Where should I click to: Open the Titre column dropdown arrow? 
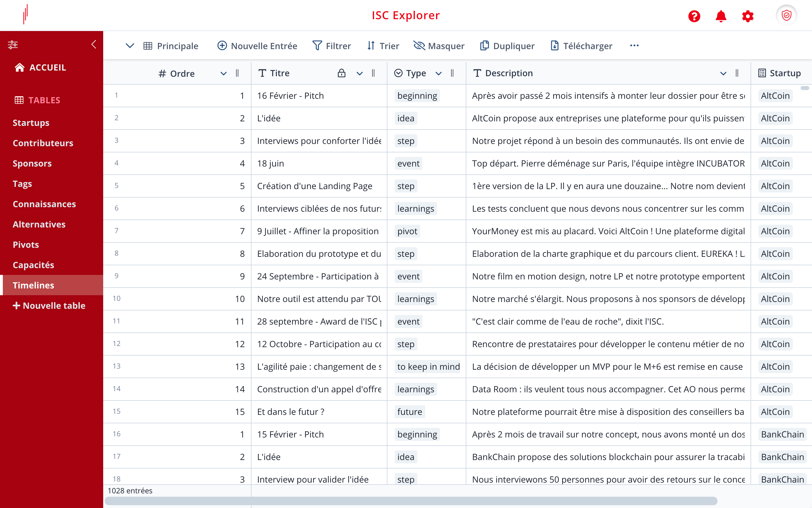coord(359,74)
